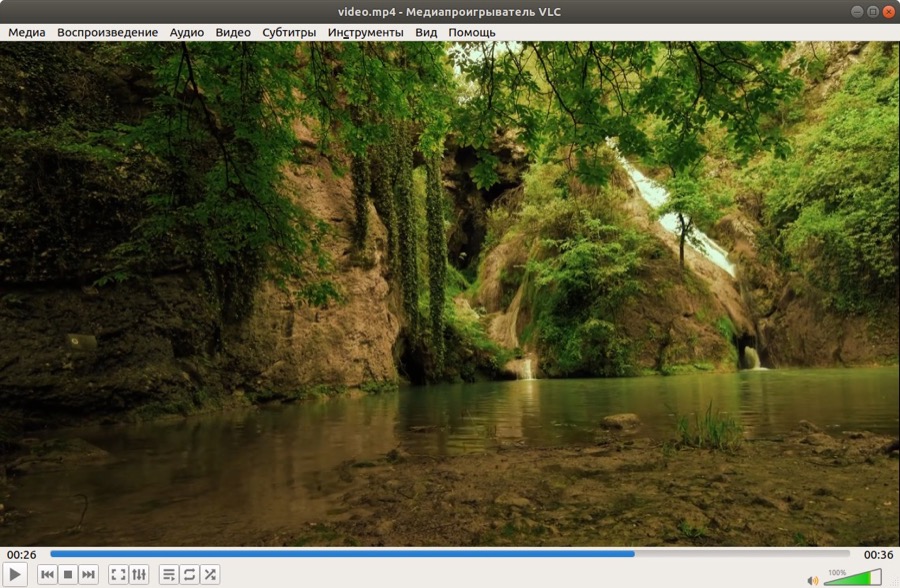Enable loop playback with the repeat icon

click(x=189, y=574)
